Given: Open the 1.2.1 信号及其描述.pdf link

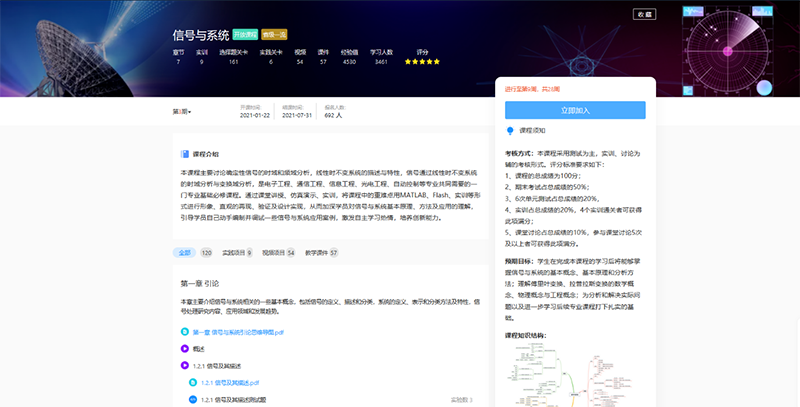Looking at the screenshot, I should click(x=230, y=382).
